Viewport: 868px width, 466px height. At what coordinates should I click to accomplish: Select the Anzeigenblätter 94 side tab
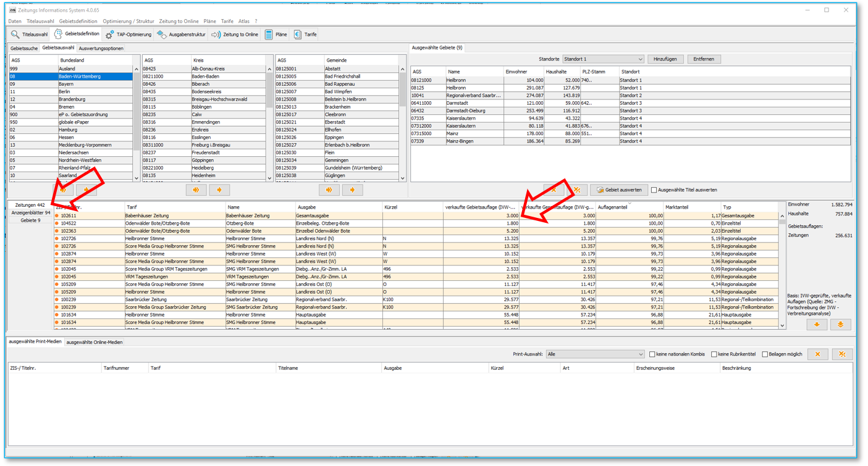(x=30, y=212)
